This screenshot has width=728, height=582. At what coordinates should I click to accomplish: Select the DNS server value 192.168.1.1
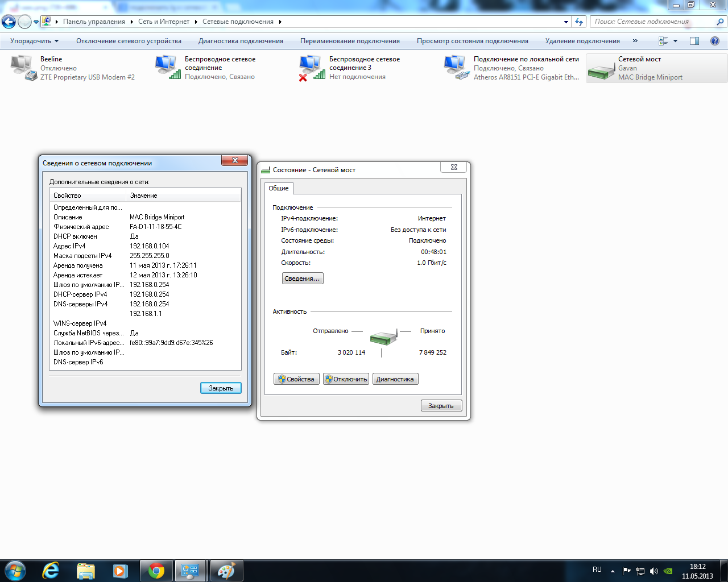146,314
